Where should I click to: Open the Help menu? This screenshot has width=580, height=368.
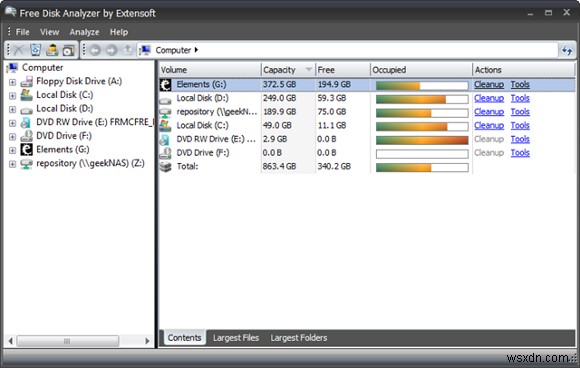119,32
